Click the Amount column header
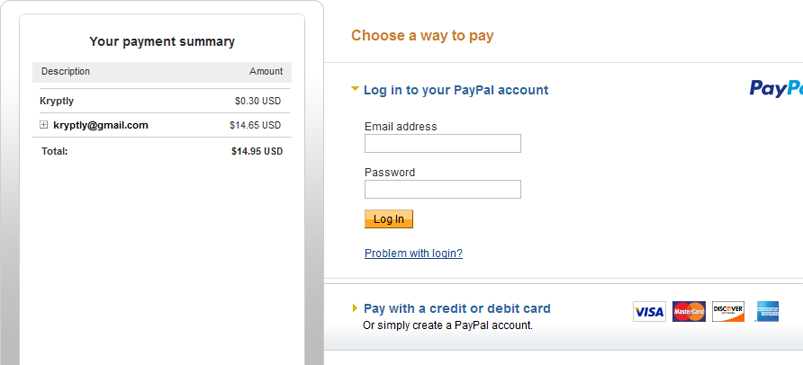The width and height of the screenshot is (803, 365). (266, 71)
